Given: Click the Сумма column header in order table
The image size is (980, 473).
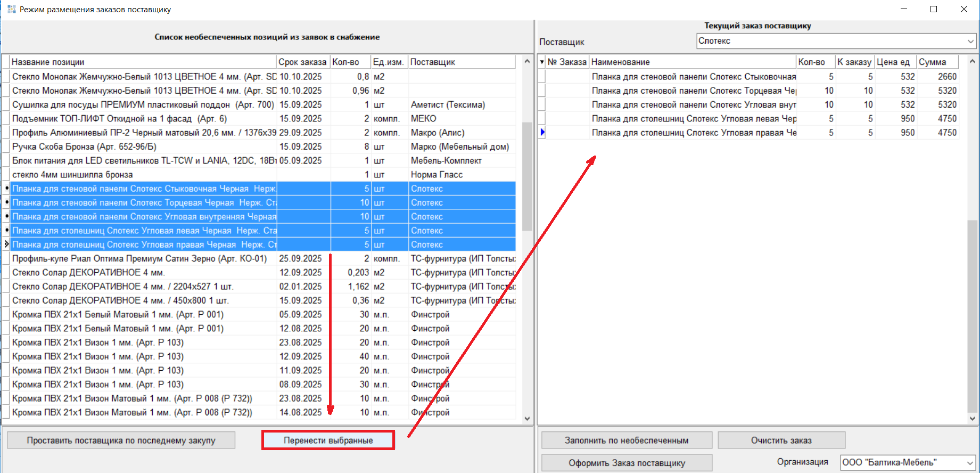Looking at the screenshot, I should (x=937, y=62).
